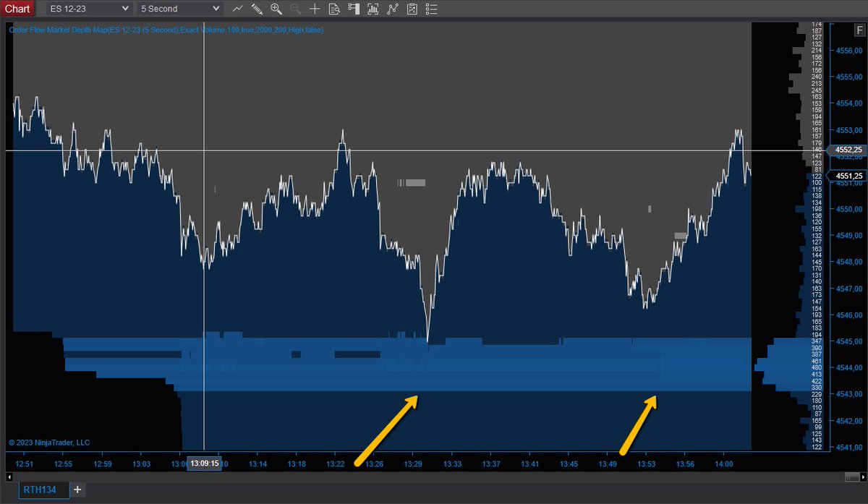Click the zoom out magnifier icon

coord(295,9)
